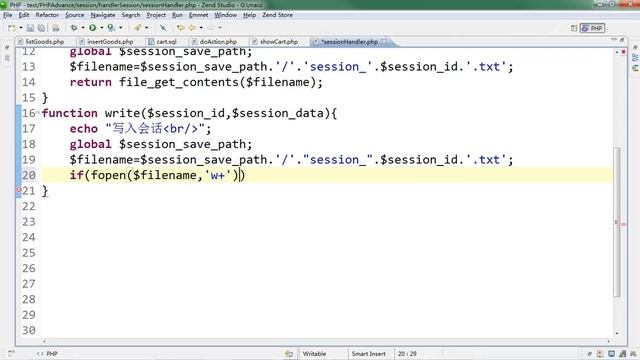
Task: Click the top restore icon in left trim
Action: pyautogui.click(x=7, y=48)
